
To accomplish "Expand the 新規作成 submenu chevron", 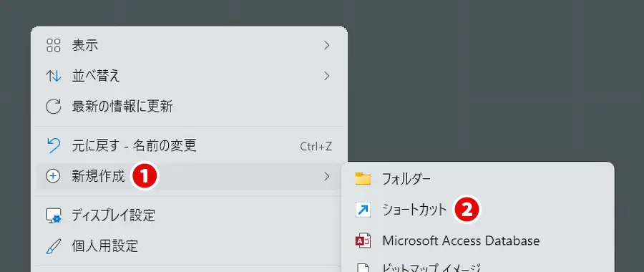I will pos(327,177).
